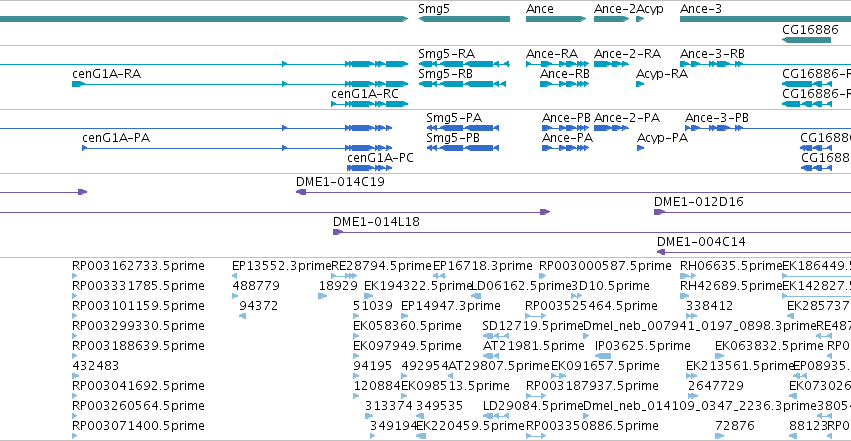Screen dimensions: 851x441
Task: Select the cenG1A-RA transcript label
Action: 106,74
